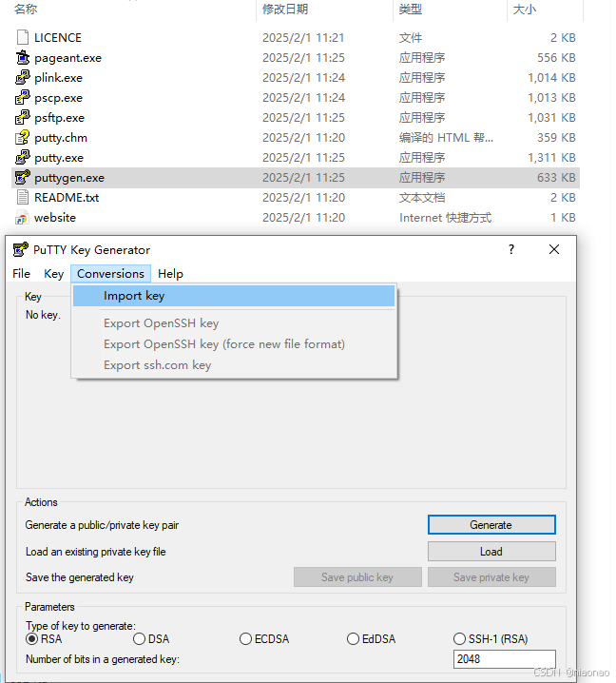Click the LICENCE file icon
The width and height of the screenshot is (616, 683).
click(x=23, y=37)
